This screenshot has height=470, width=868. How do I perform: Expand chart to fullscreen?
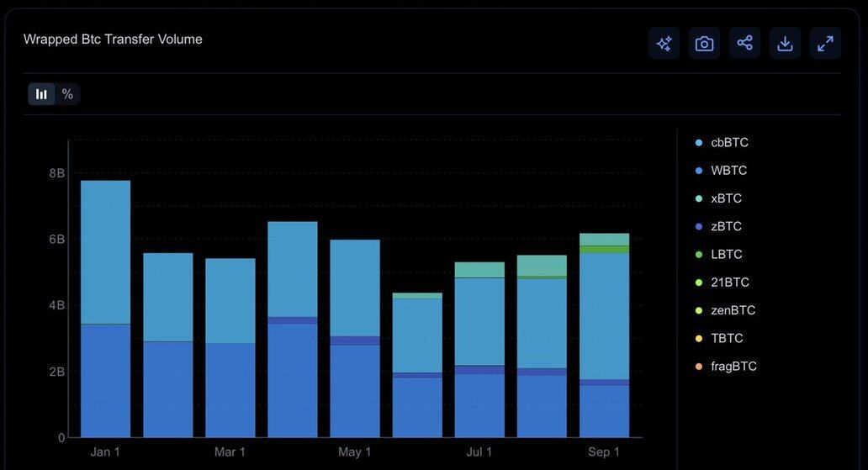[x=825, y=44]
